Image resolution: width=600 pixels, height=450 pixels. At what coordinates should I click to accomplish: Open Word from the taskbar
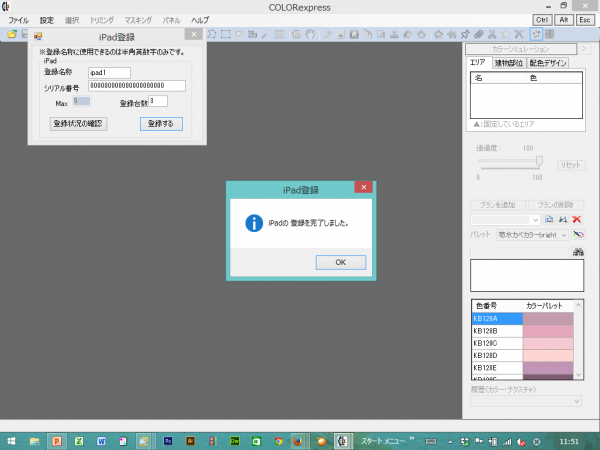coord(101,441)
